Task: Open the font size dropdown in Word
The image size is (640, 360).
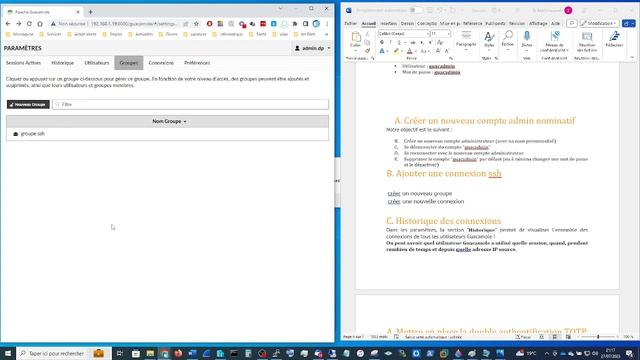Action: 449,34
